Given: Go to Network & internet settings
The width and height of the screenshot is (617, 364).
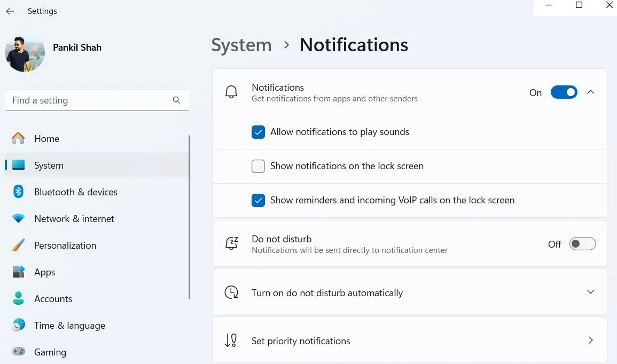Looking at the screenshot, I should (97, 218).
